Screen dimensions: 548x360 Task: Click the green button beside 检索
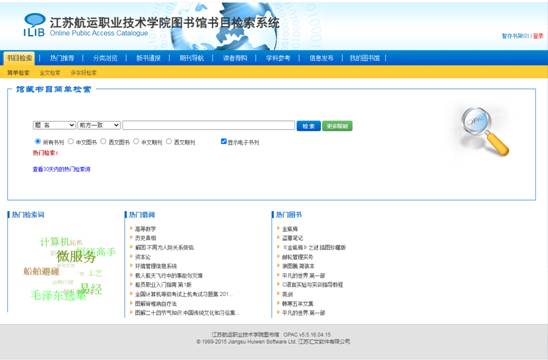337,126
